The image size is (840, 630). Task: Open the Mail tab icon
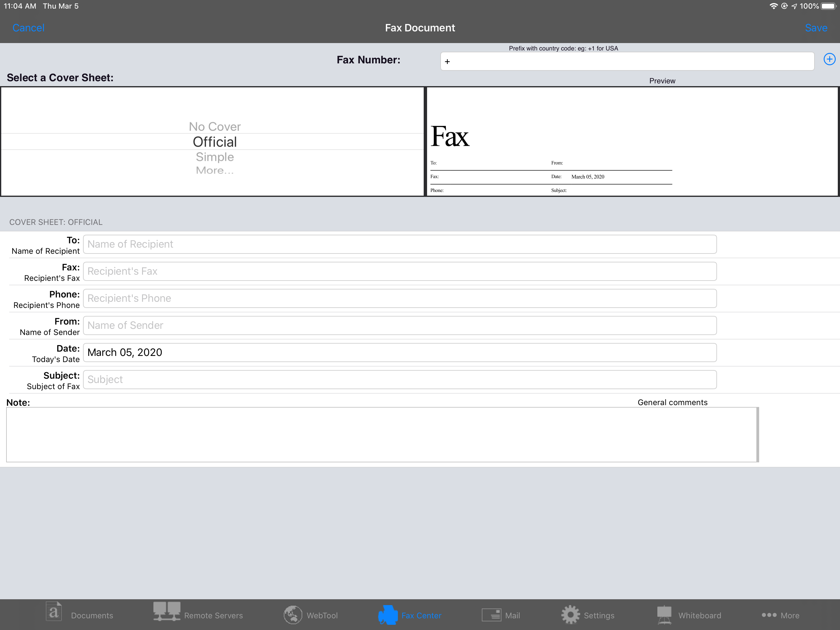coord(491,614)
